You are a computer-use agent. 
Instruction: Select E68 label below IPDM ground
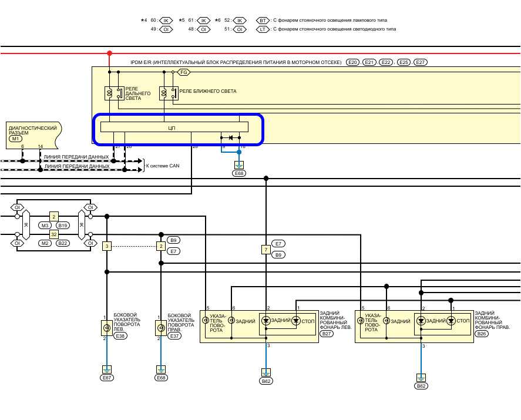point(239,173)
